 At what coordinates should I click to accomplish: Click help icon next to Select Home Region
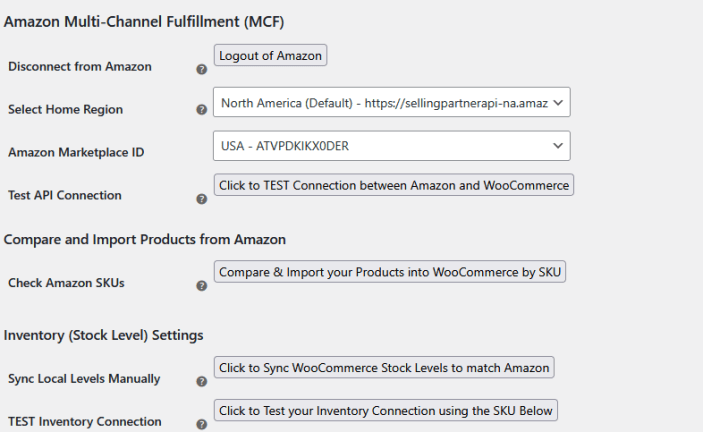tap(201, 110)
